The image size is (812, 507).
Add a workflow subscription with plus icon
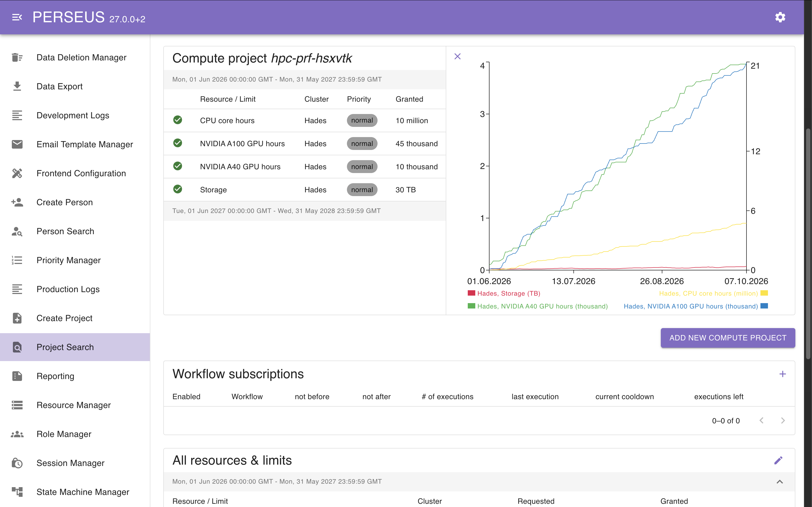tap(782, 374)
